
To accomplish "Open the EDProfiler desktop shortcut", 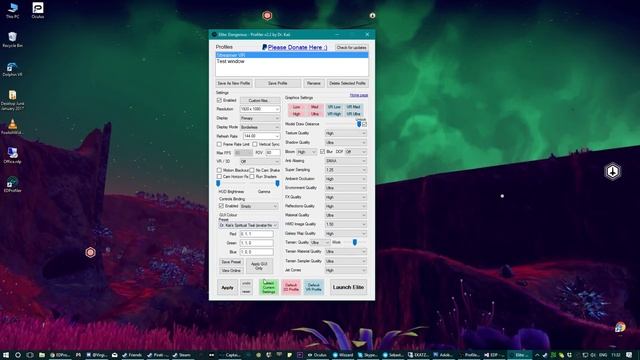I will (12, 184).
